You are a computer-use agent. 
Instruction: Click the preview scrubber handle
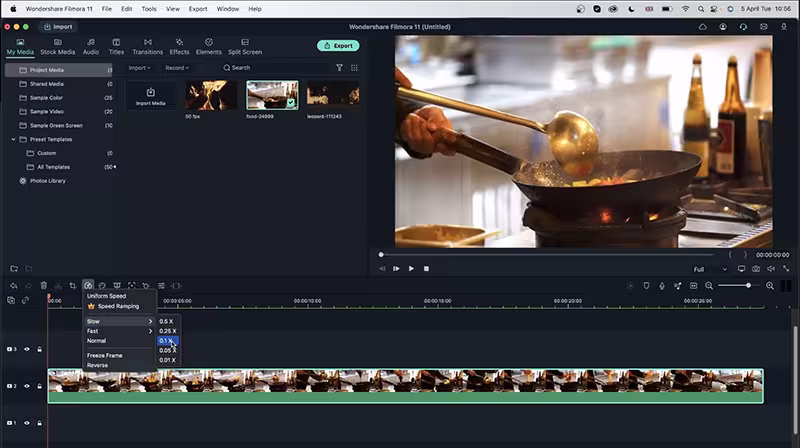tap(381, 254)
